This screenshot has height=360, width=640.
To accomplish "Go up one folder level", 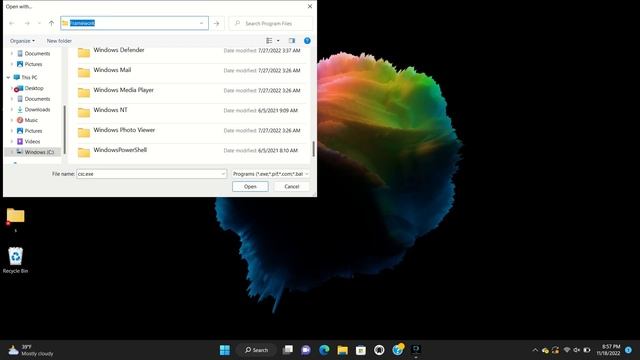I will point(51,23).
